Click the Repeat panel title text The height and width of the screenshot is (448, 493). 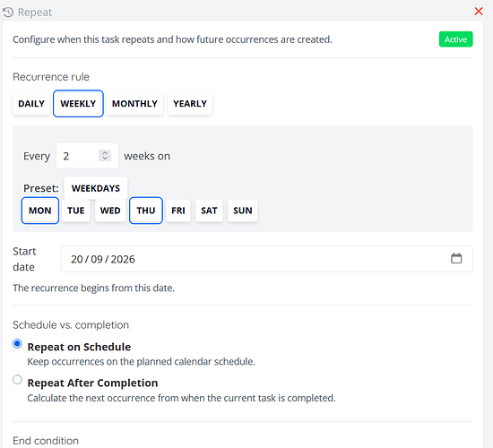point(35,13)
